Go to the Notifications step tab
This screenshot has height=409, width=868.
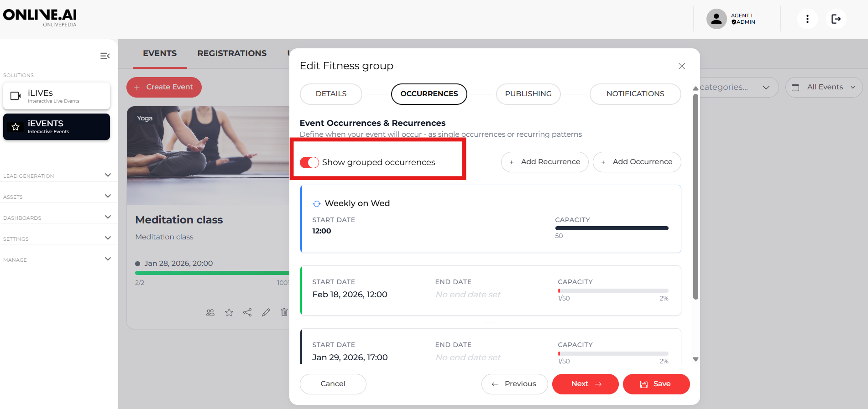[x=635, y=94]
